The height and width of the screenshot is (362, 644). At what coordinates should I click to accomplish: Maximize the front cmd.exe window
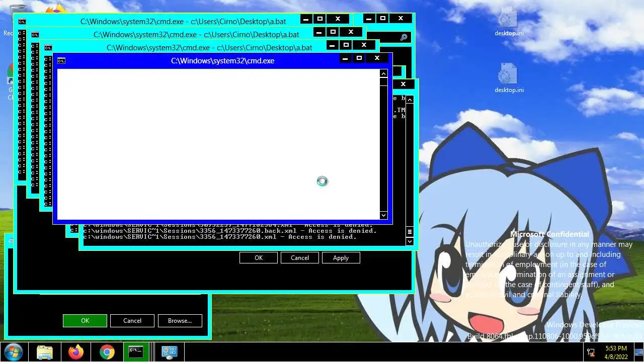pos(359,58)
